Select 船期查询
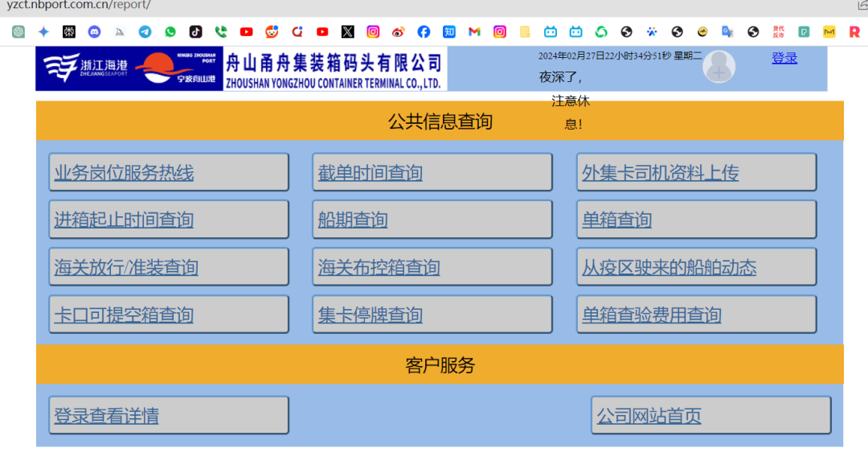The height and width of the screenshot is (469, 868). tap(353, 219)
